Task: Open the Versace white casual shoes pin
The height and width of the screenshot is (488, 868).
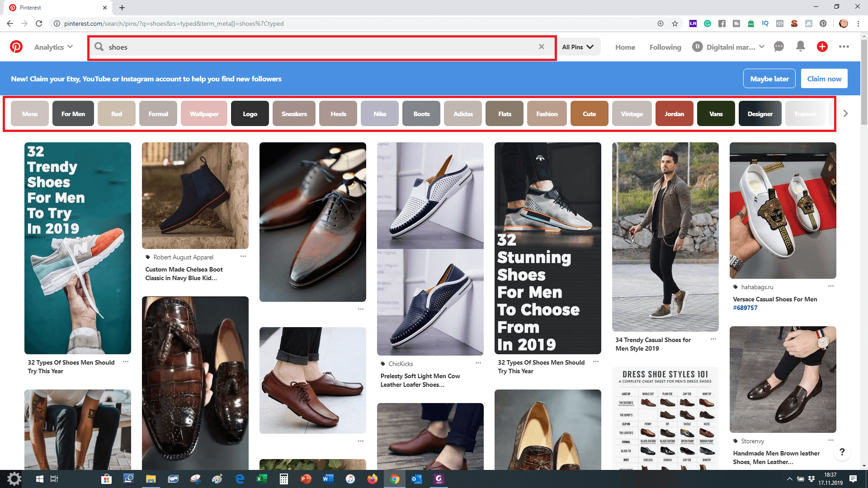Action: [x=783, y=211]
